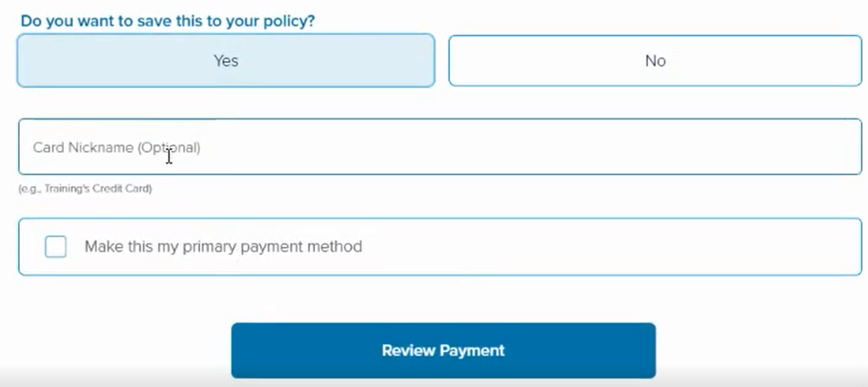Enable the primary payment method checkbox
This screenshot has height=387, width=868.
(x=56, y=246)
